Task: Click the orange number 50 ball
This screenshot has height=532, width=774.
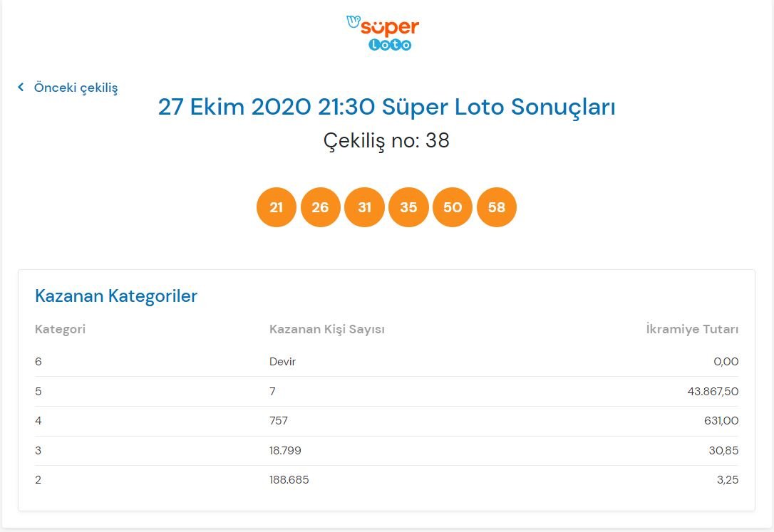Action: click(453, 208)
